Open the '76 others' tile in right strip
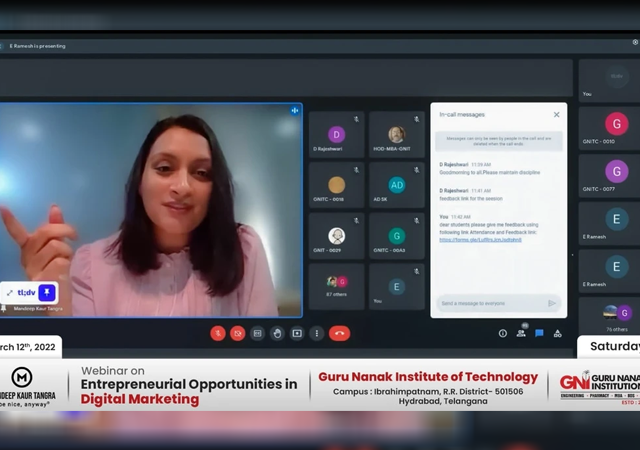The image size is (640, 450). [610, 316]
